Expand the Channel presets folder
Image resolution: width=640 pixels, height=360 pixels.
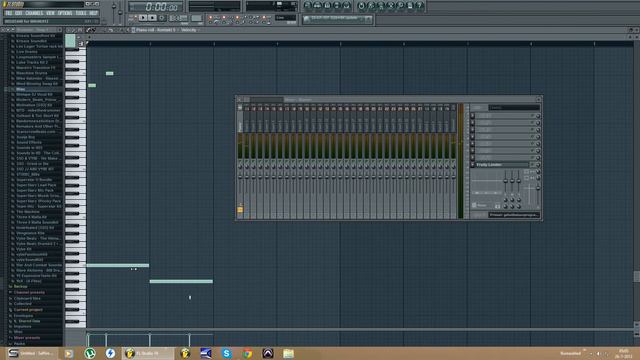(x=29, y=292)
